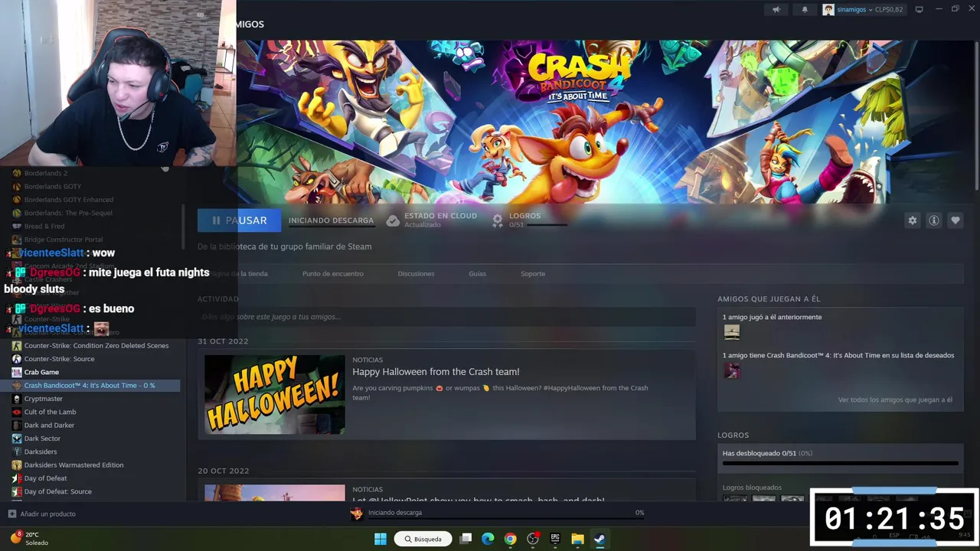Show game information icon

point(934,220)
